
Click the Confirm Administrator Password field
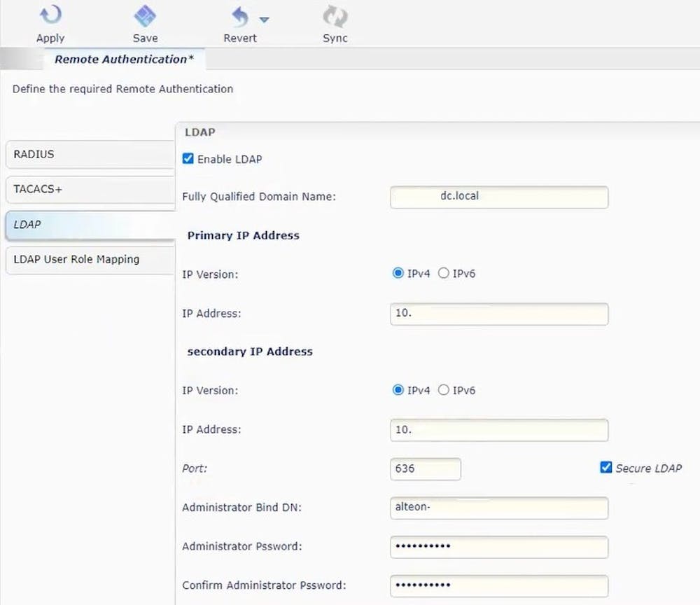(x=498, y=586)
